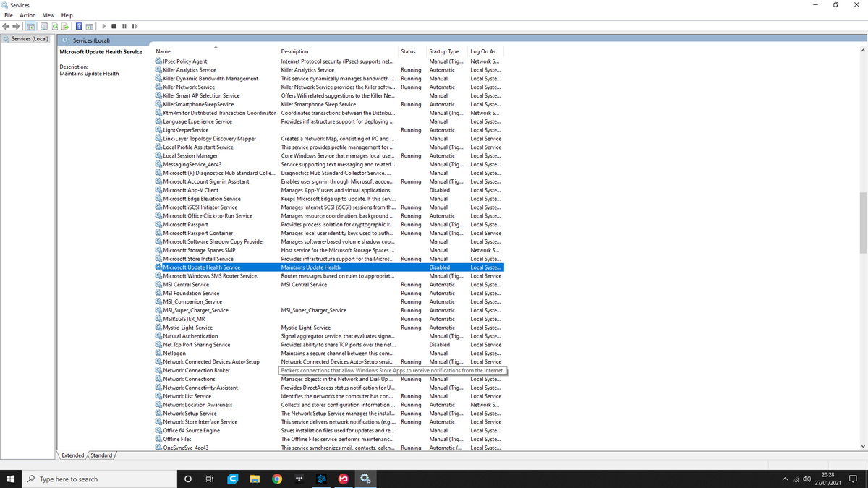
Task: Click the highlighted Microsoft Update Health Service row
Action: pos(329,267)
